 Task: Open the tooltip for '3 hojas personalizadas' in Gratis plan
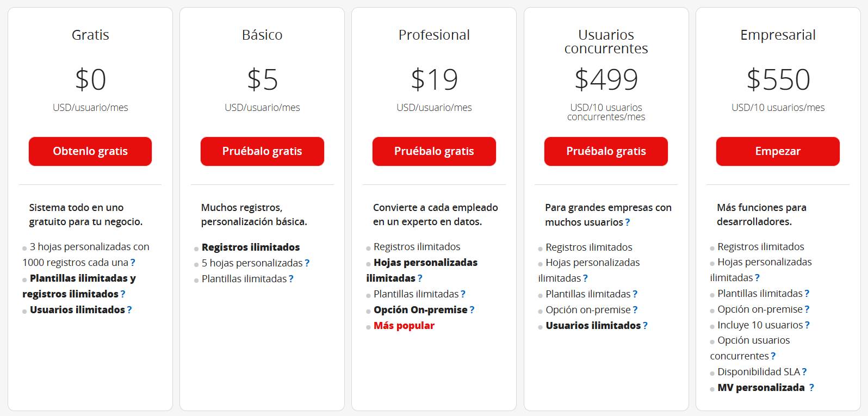click(134, 262)
